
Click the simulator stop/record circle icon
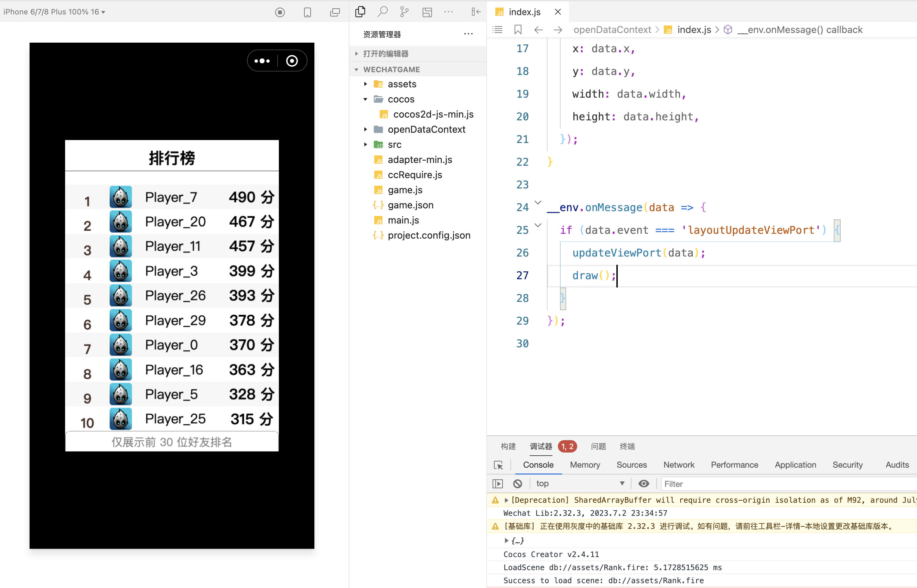tap(280, 12)
